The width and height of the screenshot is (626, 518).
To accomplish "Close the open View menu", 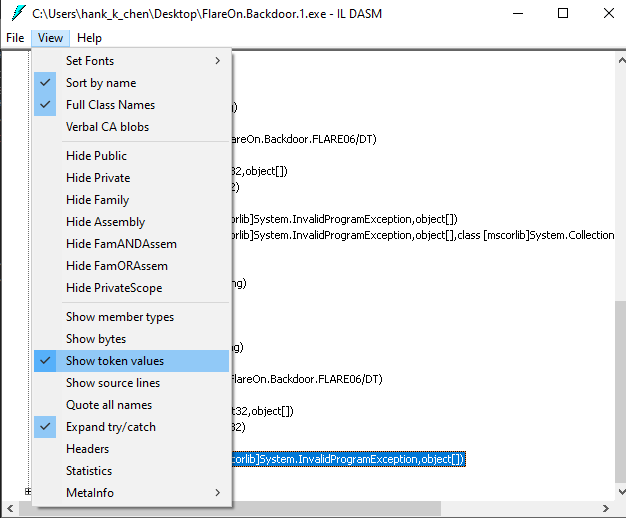I will (50, 38).
